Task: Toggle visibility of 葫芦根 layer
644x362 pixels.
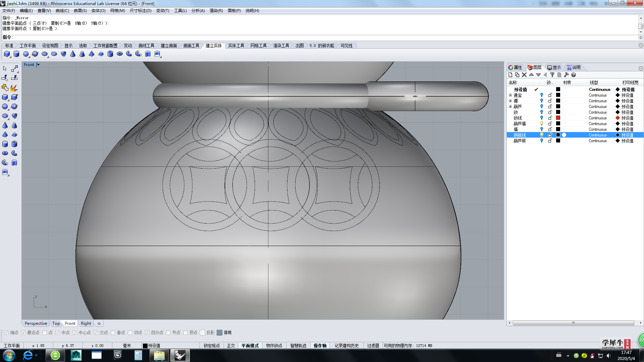Action: pyautogui.click(x=542, y=140)
